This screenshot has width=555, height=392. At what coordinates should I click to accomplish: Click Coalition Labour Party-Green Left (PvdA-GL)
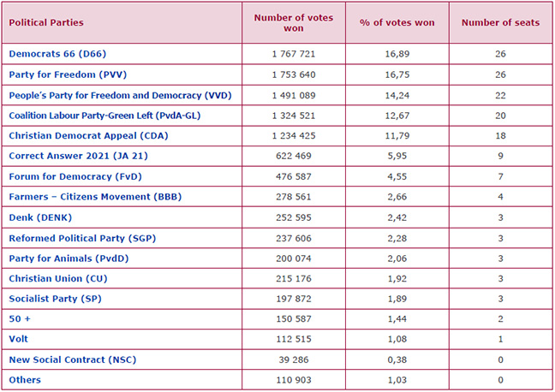[104, 115]
